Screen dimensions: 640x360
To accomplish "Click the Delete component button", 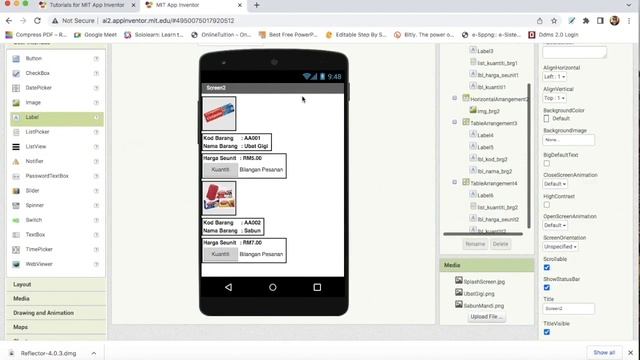I will 500,244.
